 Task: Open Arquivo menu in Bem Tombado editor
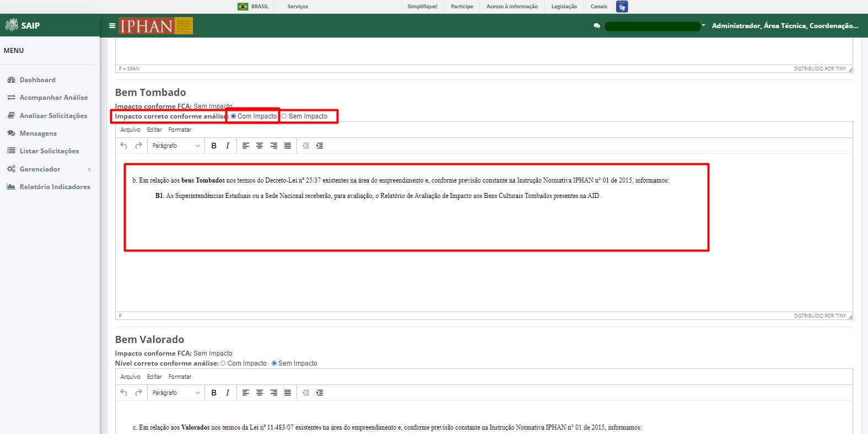click(x=131, y=130)
